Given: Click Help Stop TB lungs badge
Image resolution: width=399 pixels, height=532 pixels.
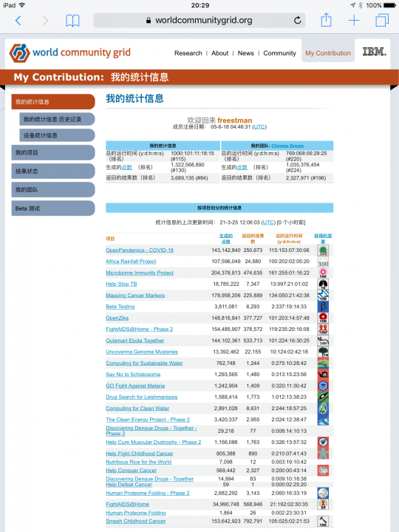Looking at the screenshot, I should 323,284.
